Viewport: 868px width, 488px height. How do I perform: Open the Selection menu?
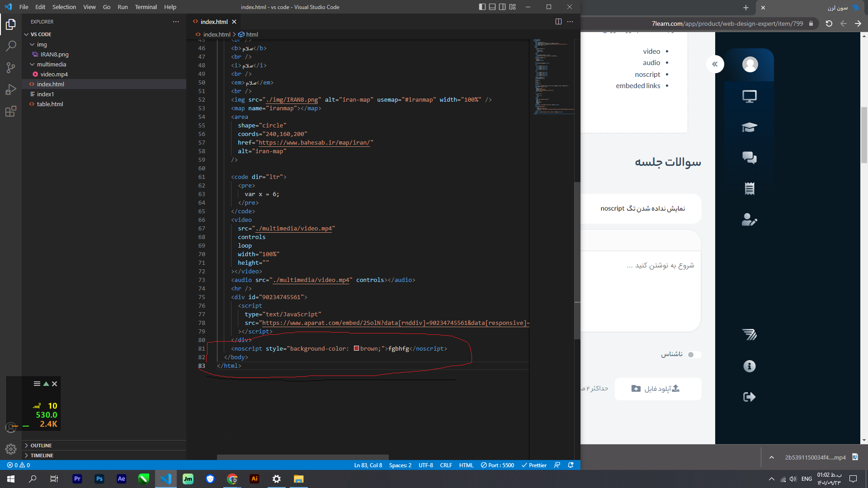pos(64,7)
